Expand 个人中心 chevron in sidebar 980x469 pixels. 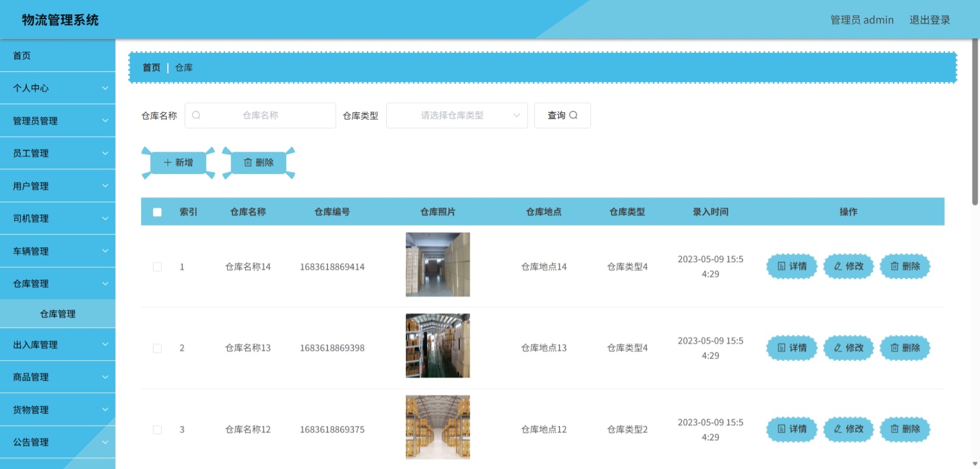pos(105,88)
